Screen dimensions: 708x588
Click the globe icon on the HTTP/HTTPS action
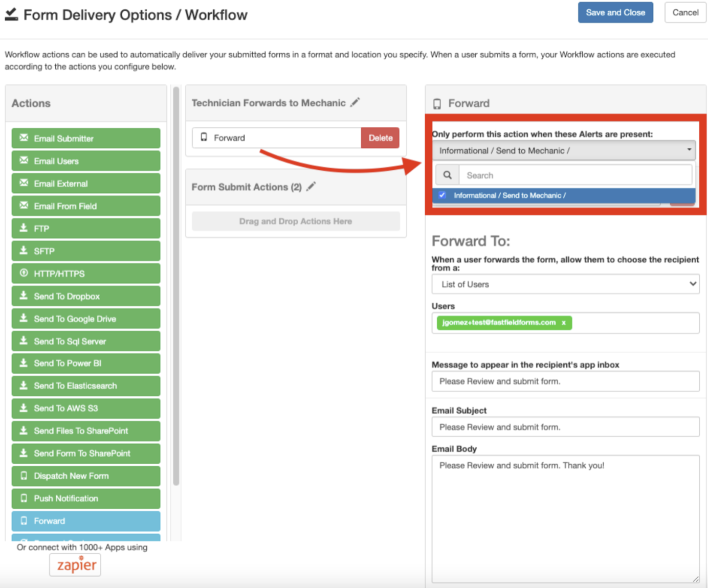coord(23,273)
